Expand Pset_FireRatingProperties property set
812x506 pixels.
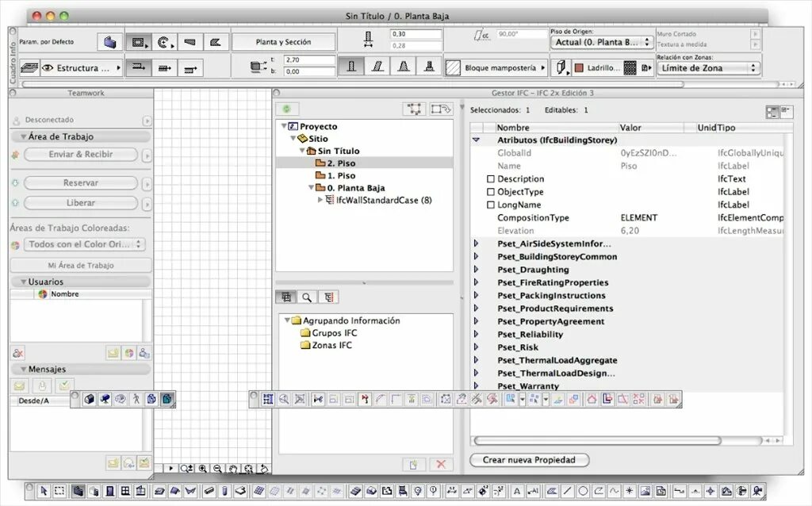coord(476,282)
